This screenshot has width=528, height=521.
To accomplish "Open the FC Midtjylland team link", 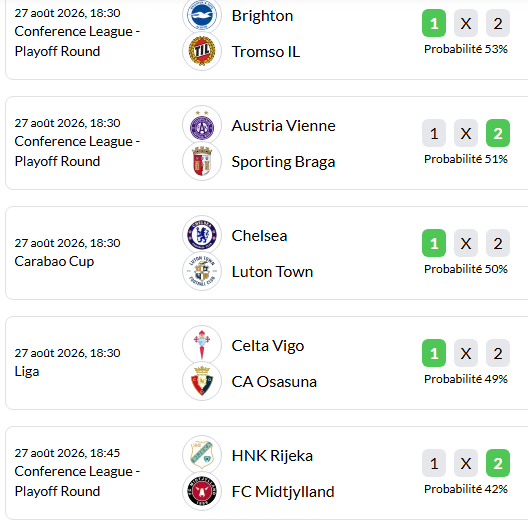I will click(x=283, y=492).
